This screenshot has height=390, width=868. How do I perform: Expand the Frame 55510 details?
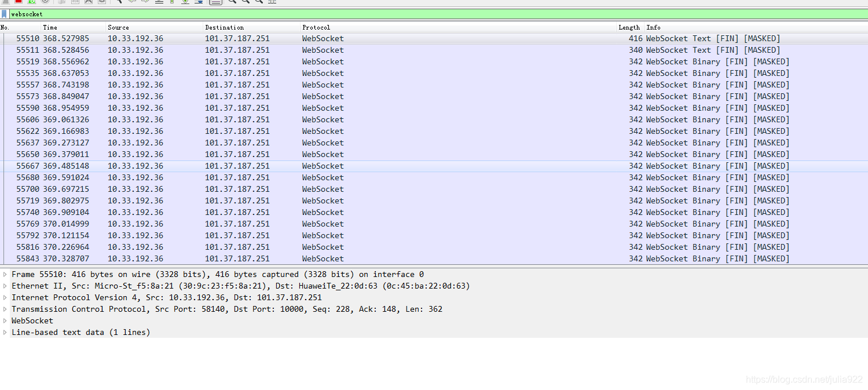(5, 274)
